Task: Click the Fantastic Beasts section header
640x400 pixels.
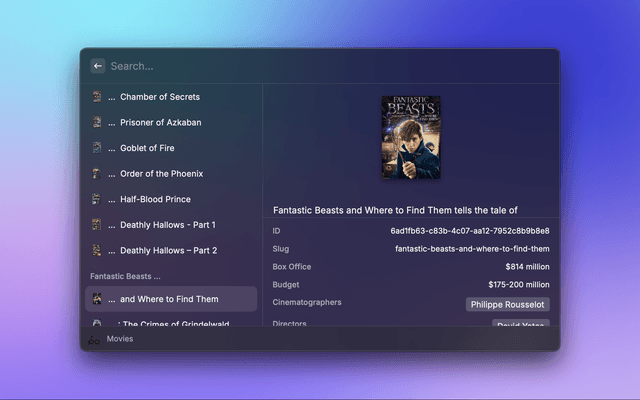Action: point(125,276)
